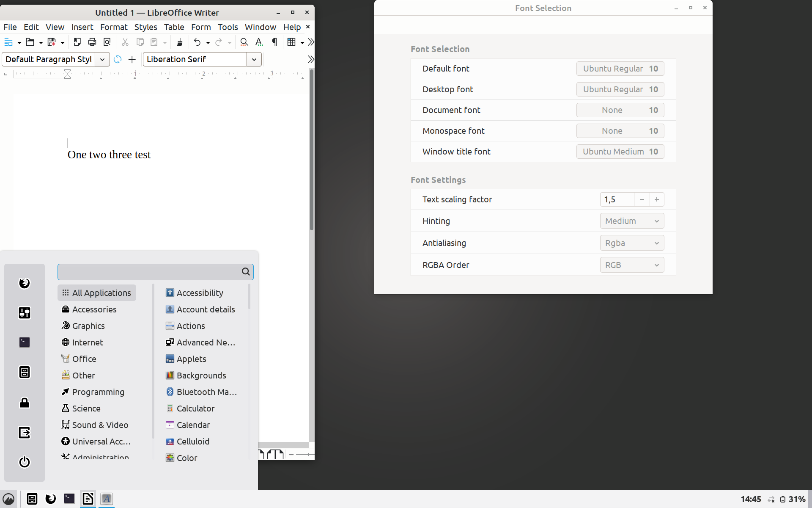Expand the Insert Table dropdown arrow
The image size is (812, 508).
302,42
